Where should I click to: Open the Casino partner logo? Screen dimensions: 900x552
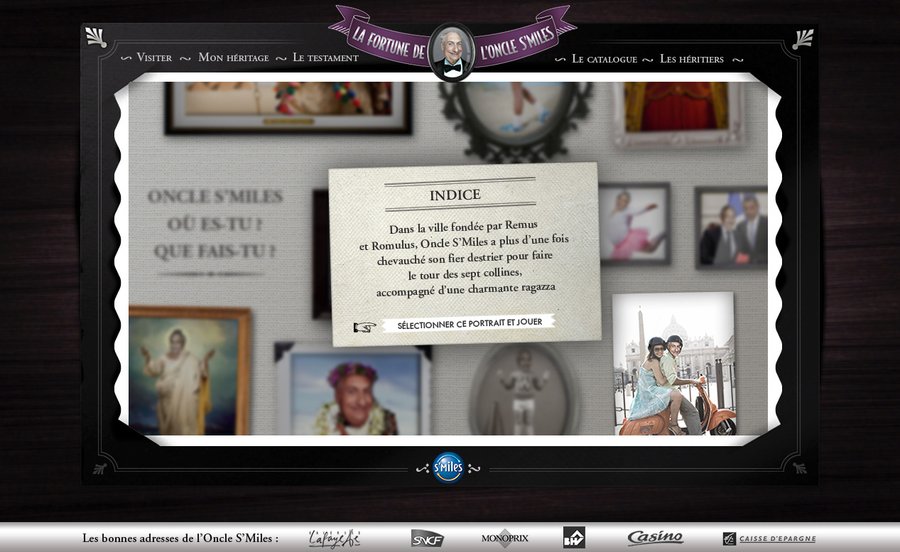coord(655,538)
